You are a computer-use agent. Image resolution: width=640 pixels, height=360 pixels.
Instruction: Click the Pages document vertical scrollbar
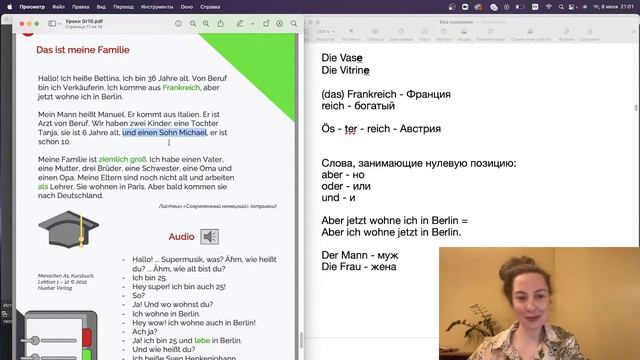[636, 107]
